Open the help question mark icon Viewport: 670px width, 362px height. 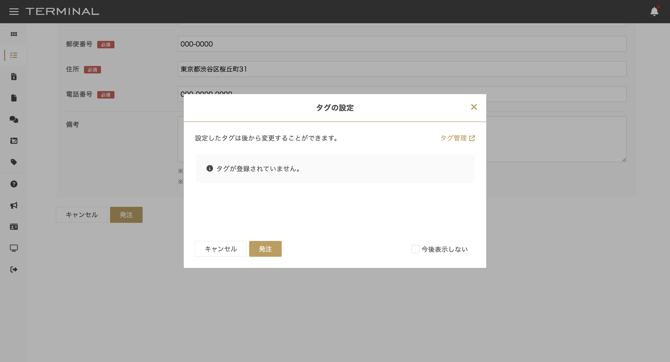click(14, 184)
